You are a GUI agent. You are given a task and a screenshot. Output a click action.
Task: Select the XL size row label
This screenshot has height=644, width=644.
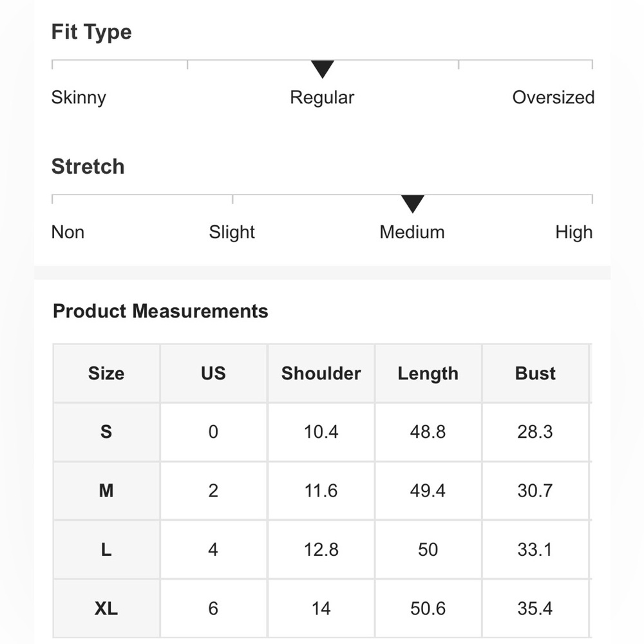coord(106,609)
